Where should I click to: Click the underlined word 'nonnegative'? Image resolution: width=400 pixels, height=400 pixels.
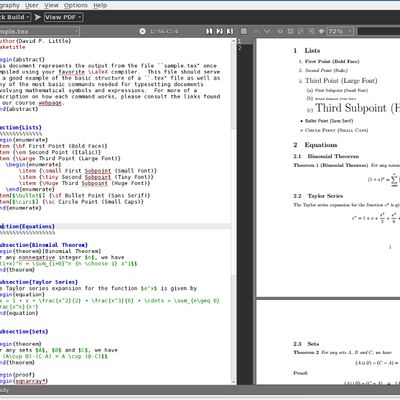37,257
